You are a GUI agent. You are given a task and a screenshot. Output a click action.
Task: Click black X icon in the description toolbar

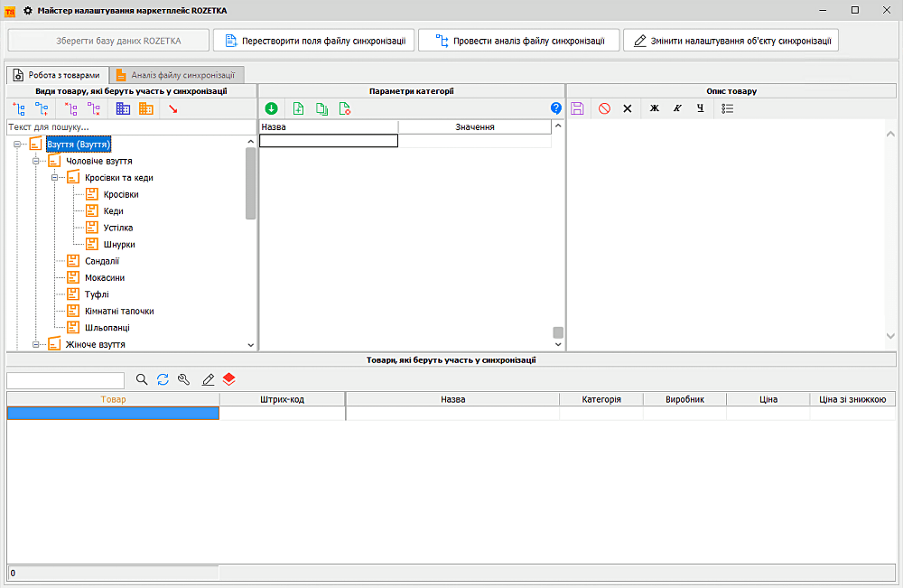pos(628,108)
